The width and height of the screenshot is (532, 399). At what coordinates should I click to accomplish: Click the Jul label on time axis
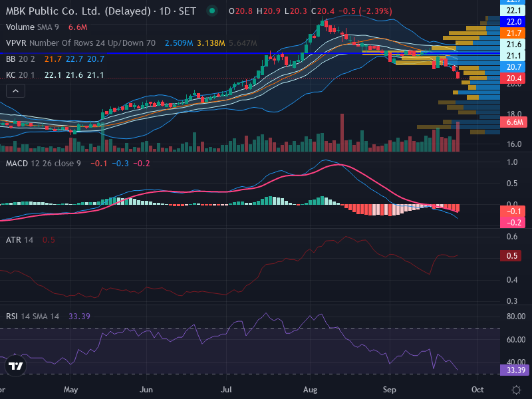(x=226, y=390)
